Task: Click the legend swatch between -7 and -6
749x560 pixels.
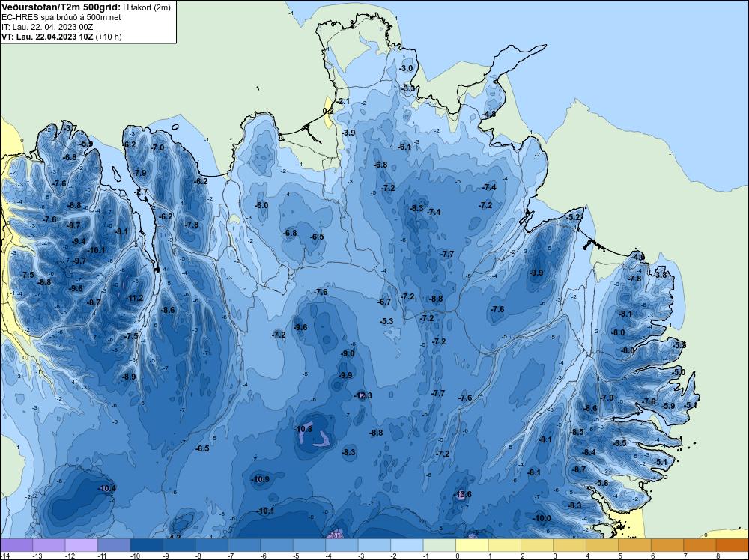Action: coord(245,545)
